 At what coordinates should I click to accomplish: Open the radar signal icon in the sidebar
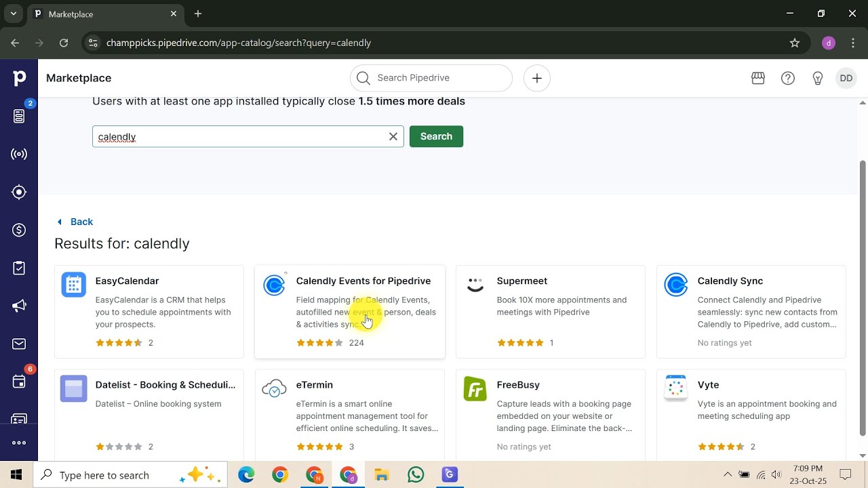[19, 154]
